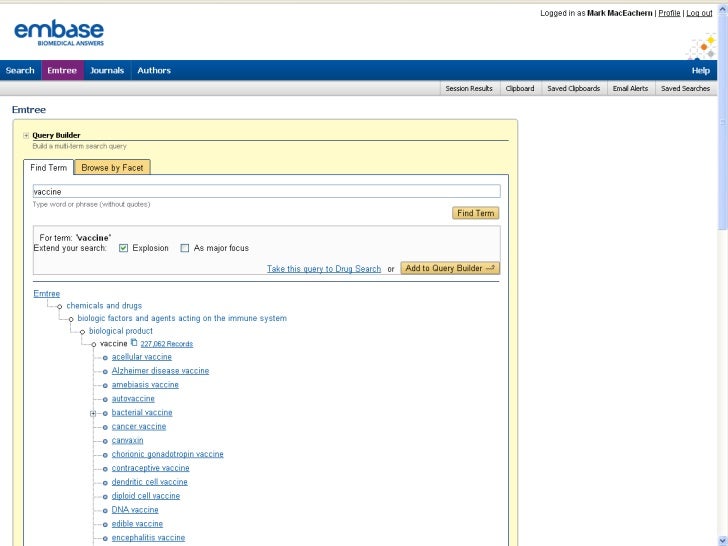This screenshot has width=728, height=546.
Task: Open Session Results
Action: point(469,88)
